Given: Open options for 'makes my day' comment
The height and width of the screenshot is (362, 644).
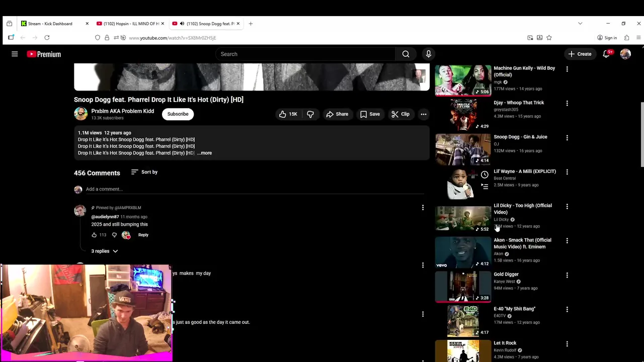Looking at the screenshot, I should pos(423,265).
